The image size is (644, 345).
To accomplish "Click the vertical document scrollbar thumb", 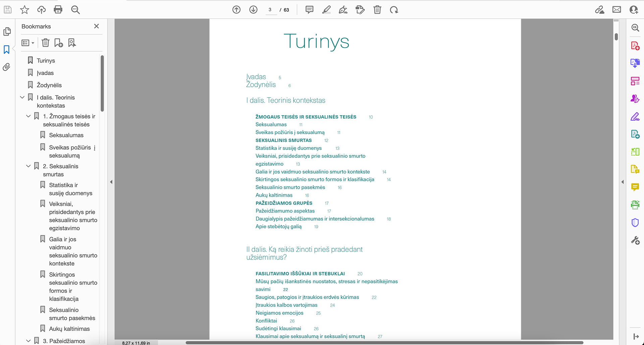I will pyautogui.click(x=616, y=37).
